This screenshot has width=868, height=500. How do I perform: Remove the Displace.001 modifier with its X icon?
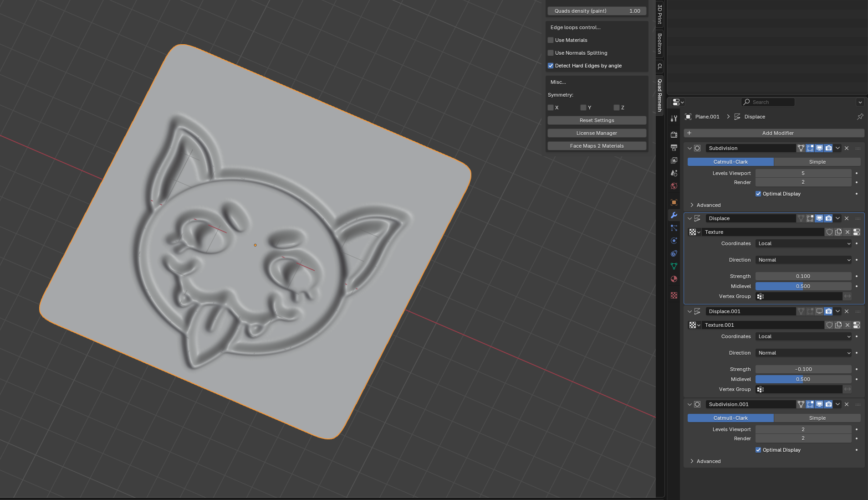pos(847,311)
